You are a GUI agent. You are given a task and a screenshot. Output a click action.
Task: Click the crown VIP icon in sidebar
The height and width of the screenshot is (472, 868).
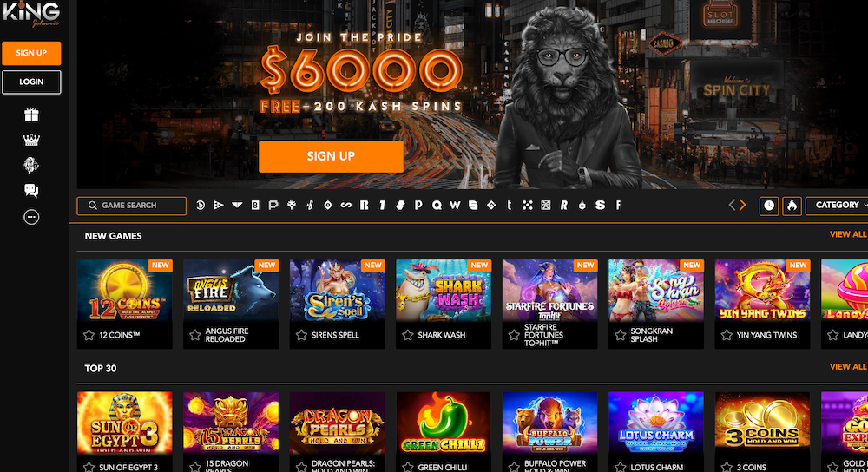(x=31, y=140)
